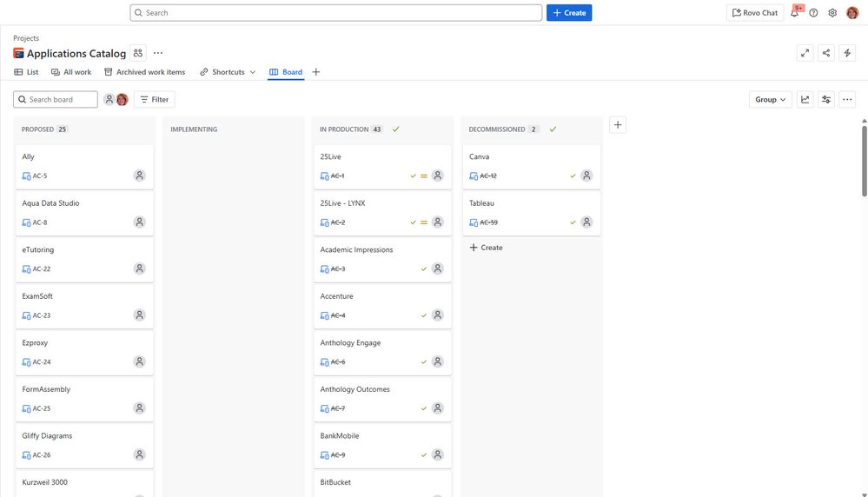Open the Filter button
The image size is (868, 497).
[154, 100]
